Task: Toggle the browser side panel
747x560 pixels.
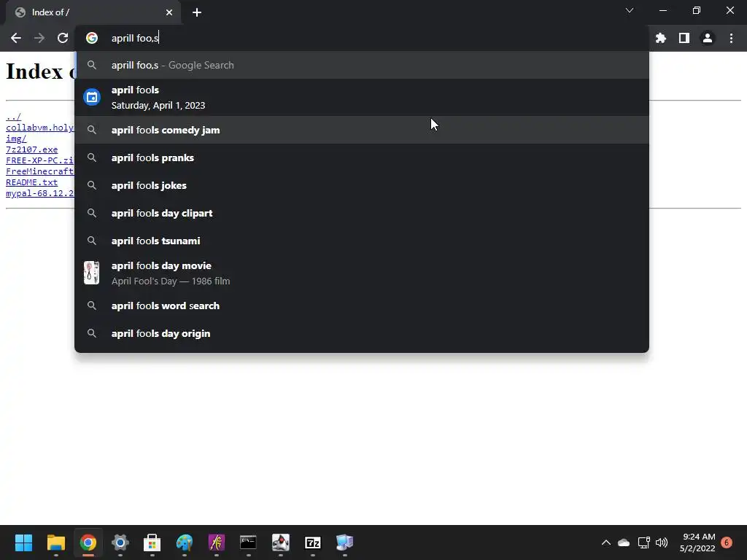Action: [x=684, y=38]
